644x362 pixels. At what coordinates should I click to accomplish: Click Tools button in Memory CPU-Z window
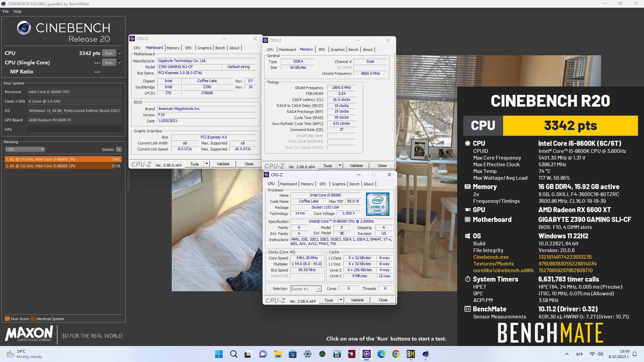pyautogui.click(x=328, y=166)
